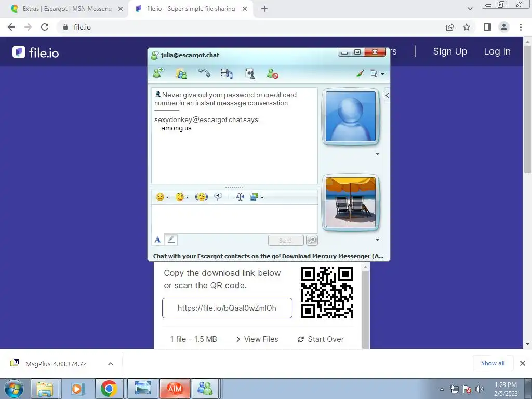
Task: Click the voice clip icon
Action: [218, 196]
